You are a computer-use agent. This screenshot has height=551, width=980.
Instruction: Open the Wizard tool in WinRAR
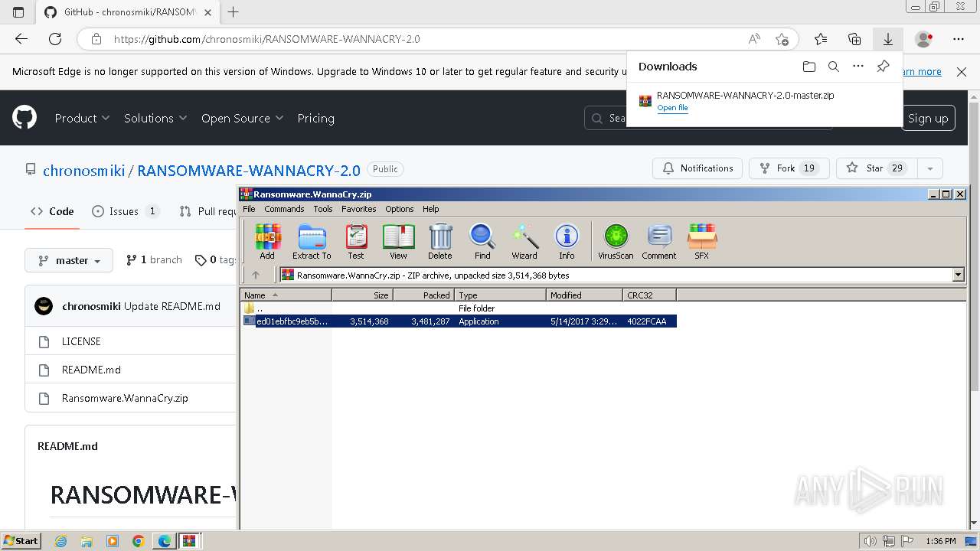tap(524, 241)
